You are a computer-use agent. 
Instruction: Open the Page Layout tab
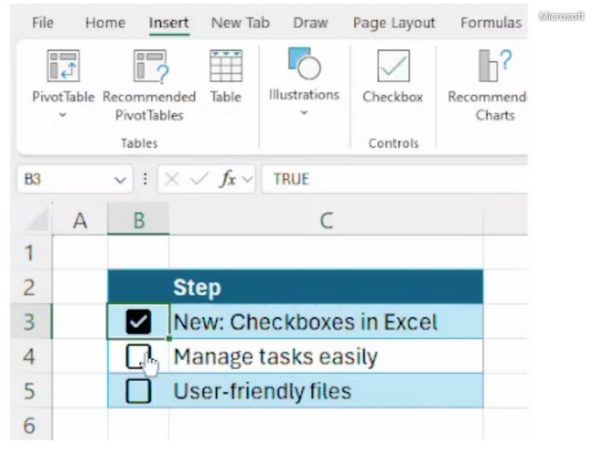pos(394,23)
